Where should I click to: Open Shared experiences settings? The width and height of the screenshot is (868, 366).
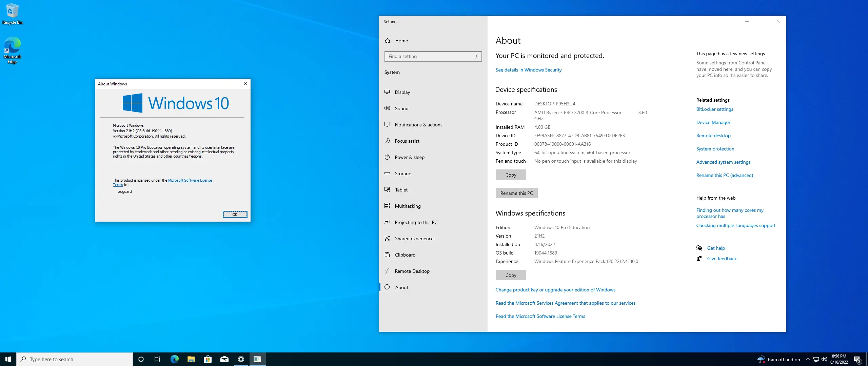tap(415, 238)
